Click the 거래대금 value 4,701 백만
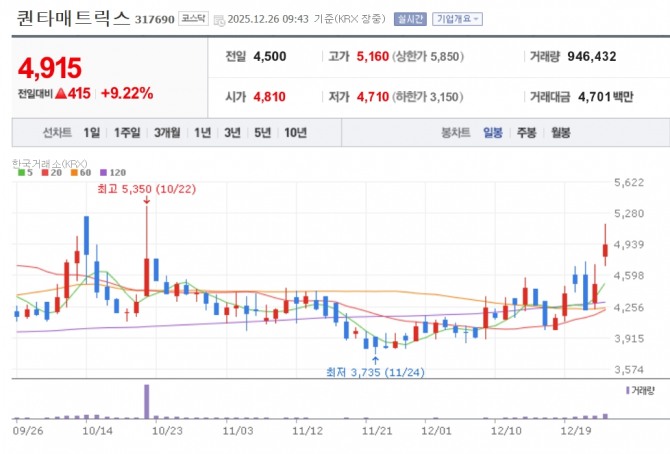 [605, 97]
